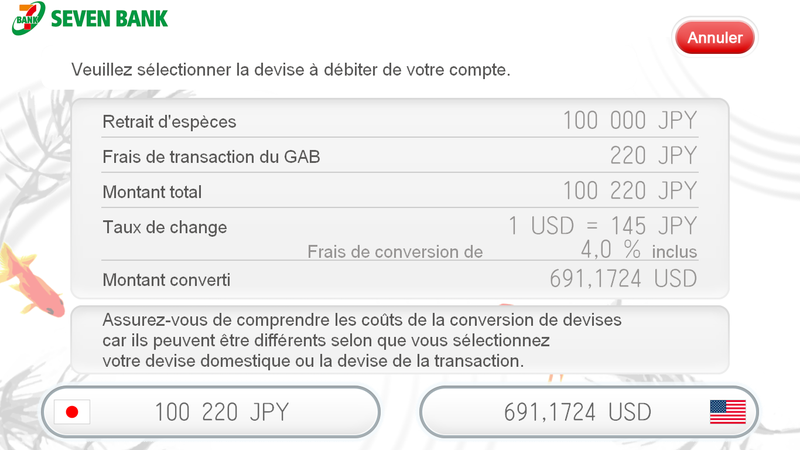Click the 220 JPY fee value

point(653,156)
